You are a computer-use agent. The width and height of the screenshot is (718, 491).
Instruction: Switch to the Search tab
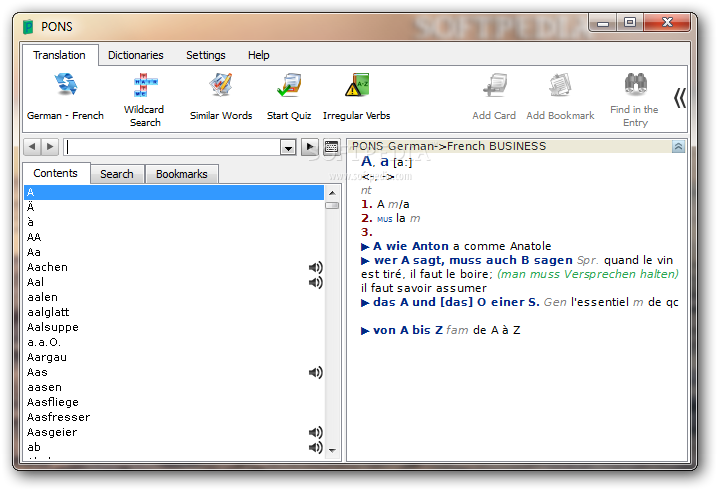click(117, 174)
